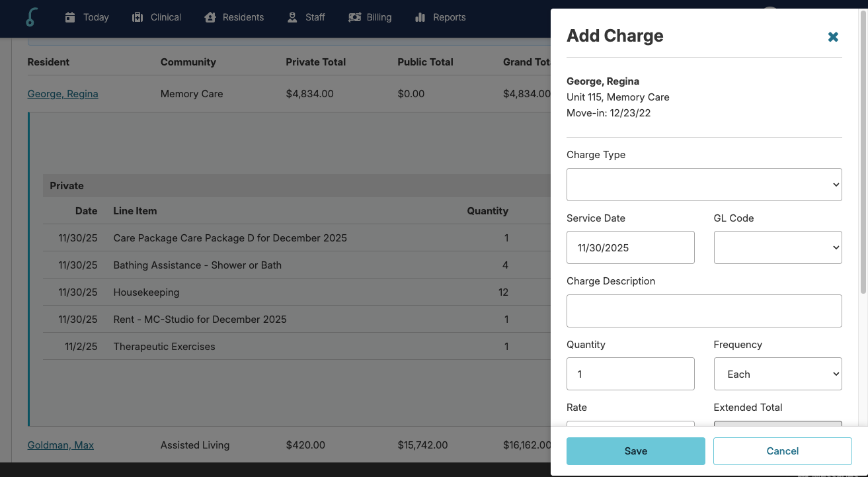Expand the Frequency dropdown
This screenshot has width=868, height=477.
click(x=777, y=374)
